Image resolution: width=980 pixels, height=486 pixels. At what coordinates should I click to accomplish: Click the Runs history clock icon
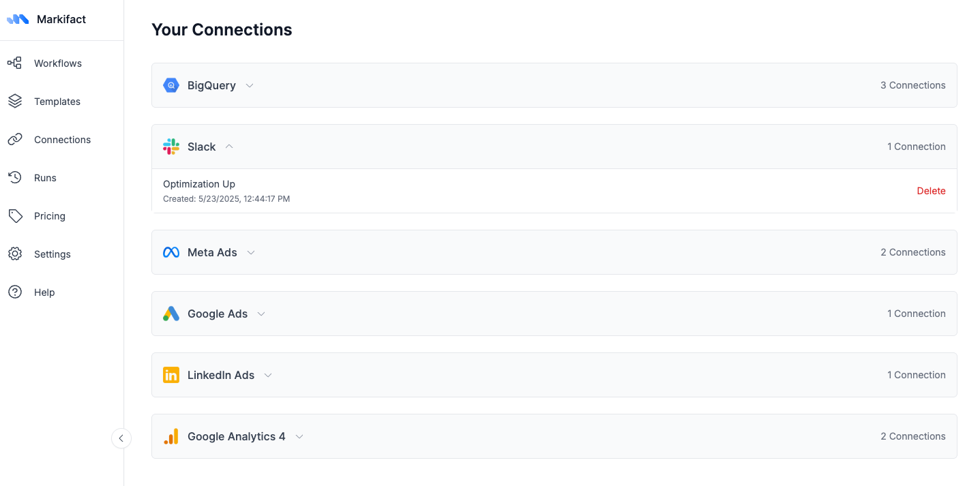15,178
